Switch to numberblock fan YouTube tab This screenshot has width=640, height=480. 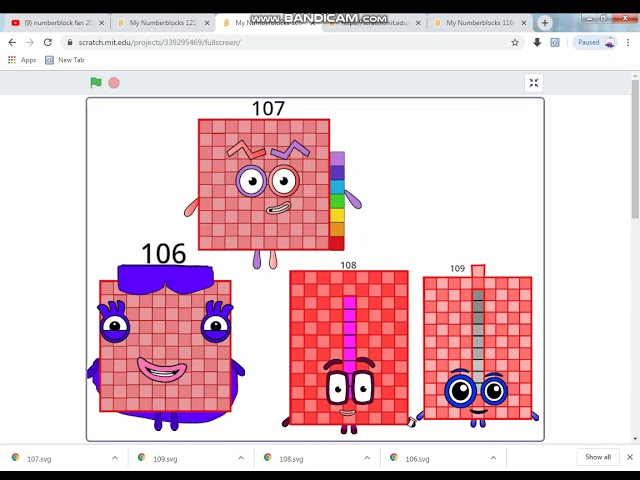click(x=57, y=23)
